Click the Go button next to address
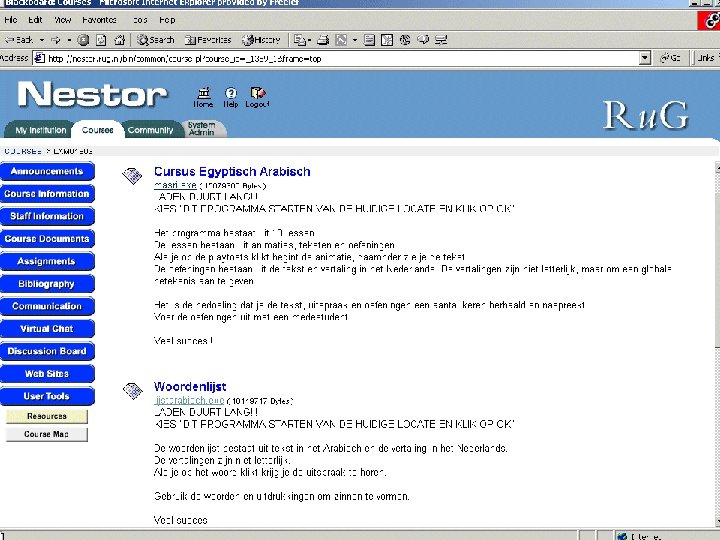 670,58
